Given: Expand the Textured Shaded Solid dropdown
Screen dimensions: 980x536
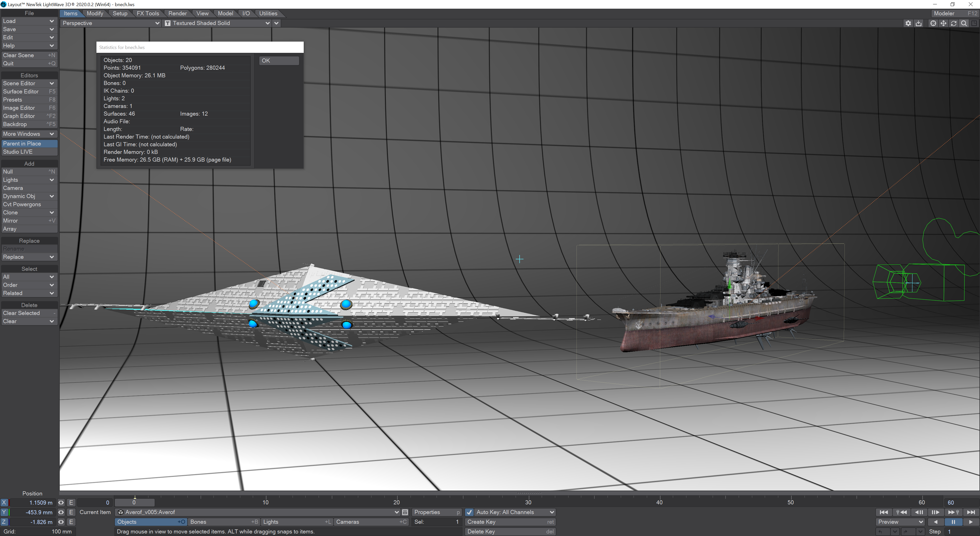Looking at the screenshot, I should tap(221, 23).
